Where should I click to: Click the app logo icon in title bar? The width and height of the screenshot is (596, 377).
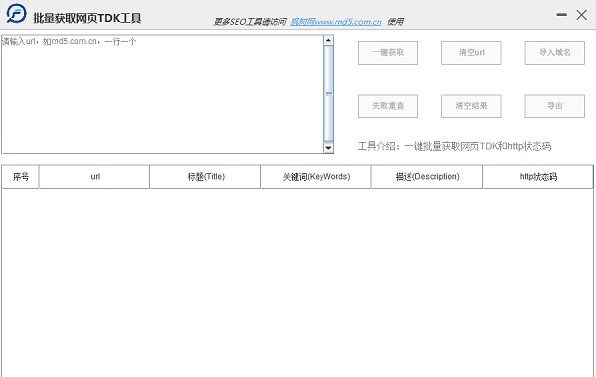(16, 14)
